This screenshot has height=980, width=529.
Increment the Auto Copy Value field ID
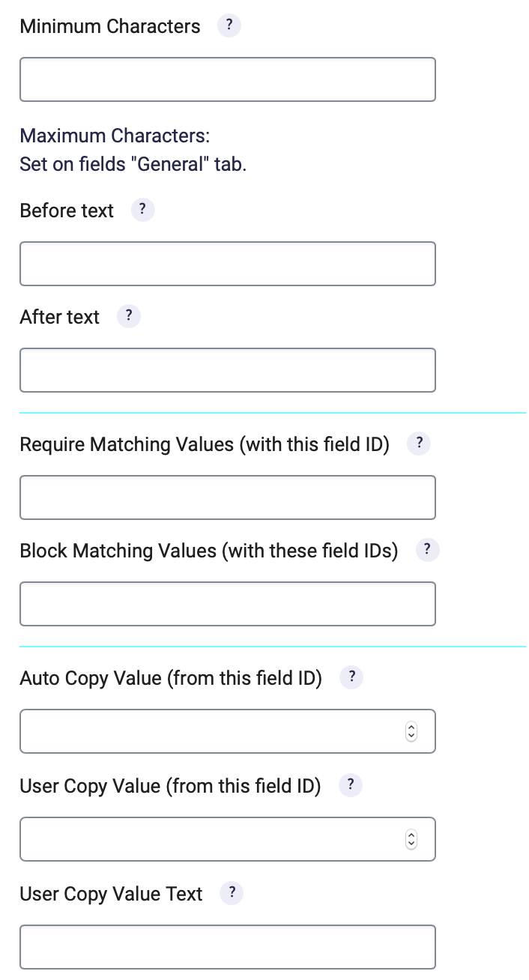click(411, 726)
